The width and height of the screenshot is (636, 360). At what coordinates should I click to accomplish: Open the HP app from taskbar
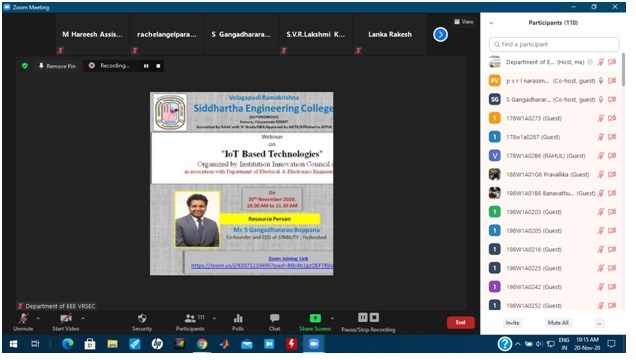pos(157,344)
